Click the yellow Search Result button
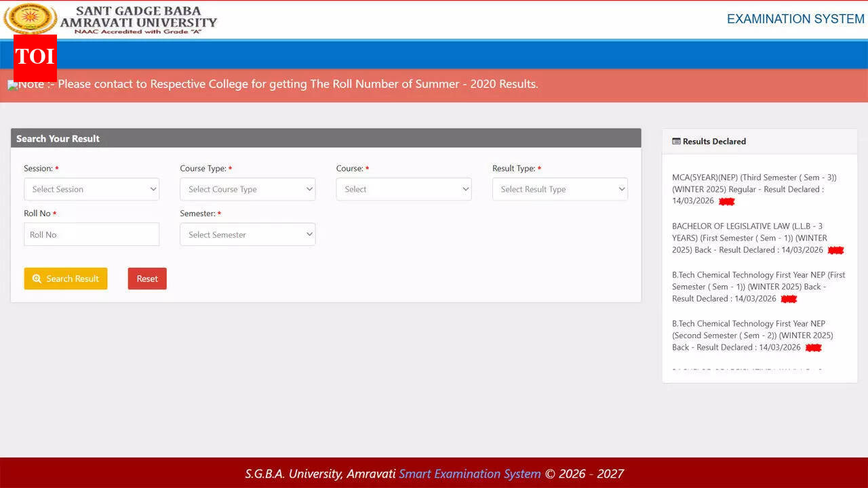 tap(66, 279)
